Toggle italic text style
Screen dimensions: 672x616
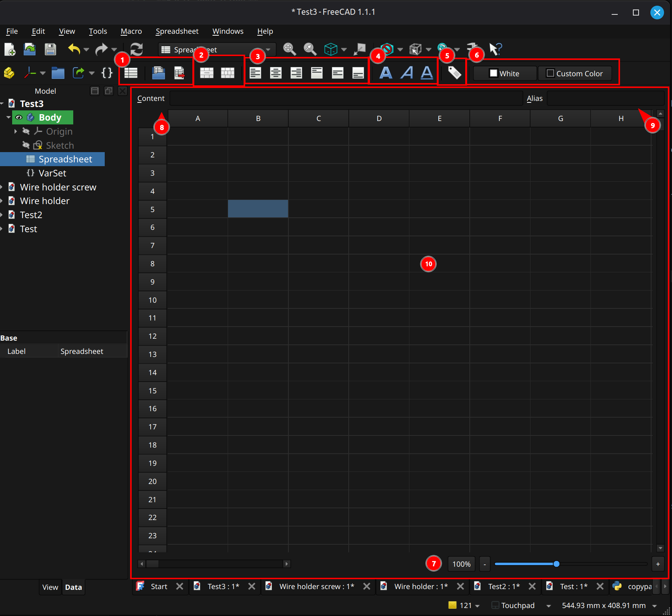pyautogui.click(x=407, y=73)
